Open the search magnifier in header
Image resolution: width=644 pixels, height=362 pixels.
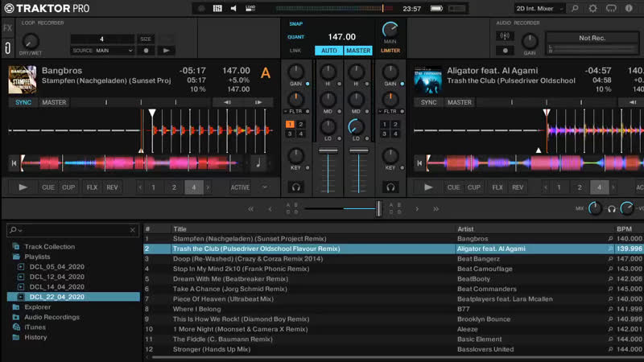575,8
